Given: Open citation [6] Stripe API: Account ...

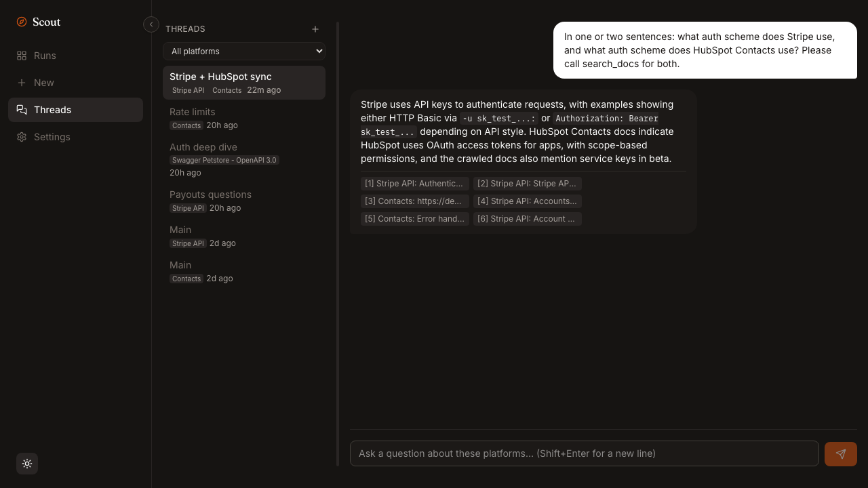Looking at the screenshot, I should pos(528,219).
